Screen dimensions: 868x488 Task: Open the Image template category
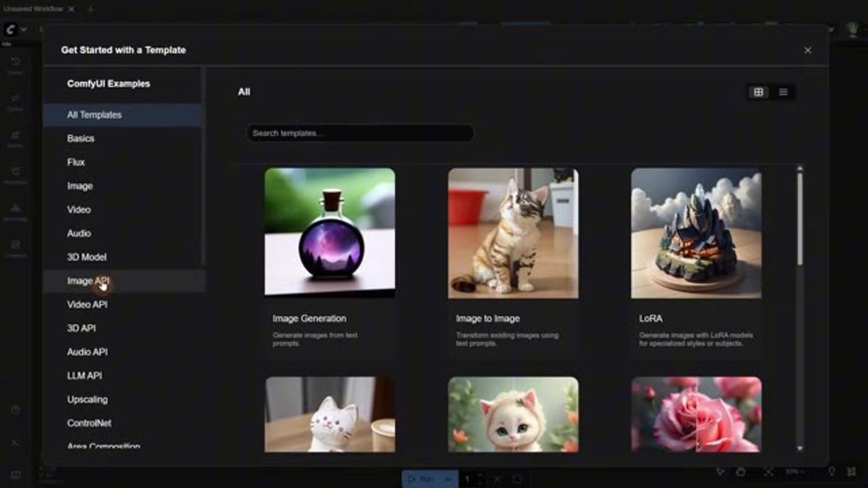tap(122, 186)
